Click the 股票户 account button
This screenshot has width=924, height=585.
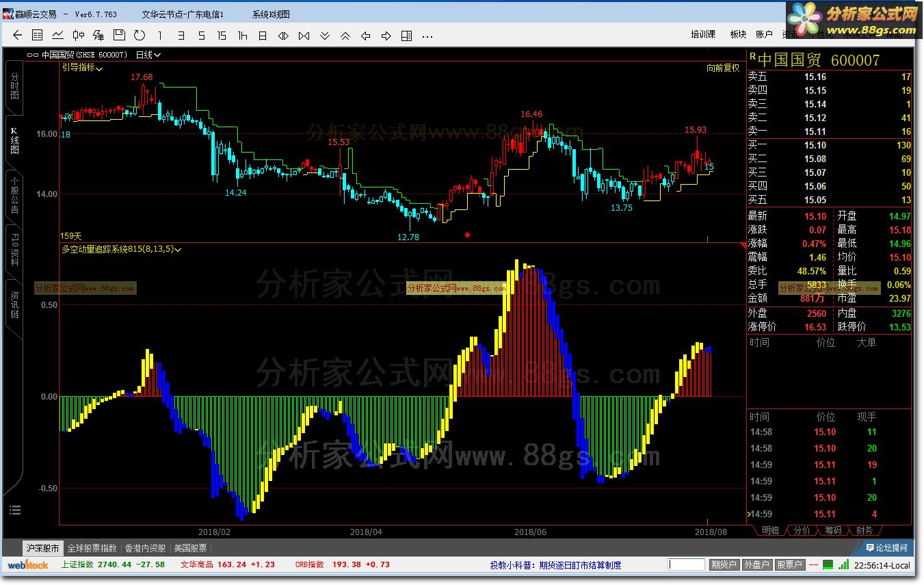789,564
